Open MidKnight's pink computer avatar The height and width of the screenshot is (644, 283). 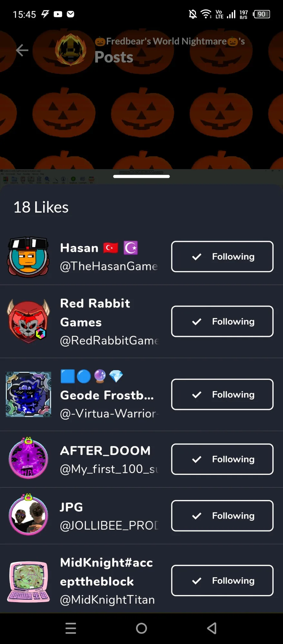[x=29, y=581]
